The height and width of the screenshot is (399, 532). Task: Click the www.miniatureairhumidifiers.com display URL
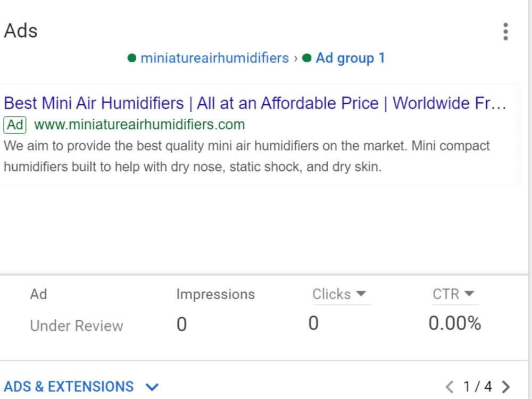139,124
